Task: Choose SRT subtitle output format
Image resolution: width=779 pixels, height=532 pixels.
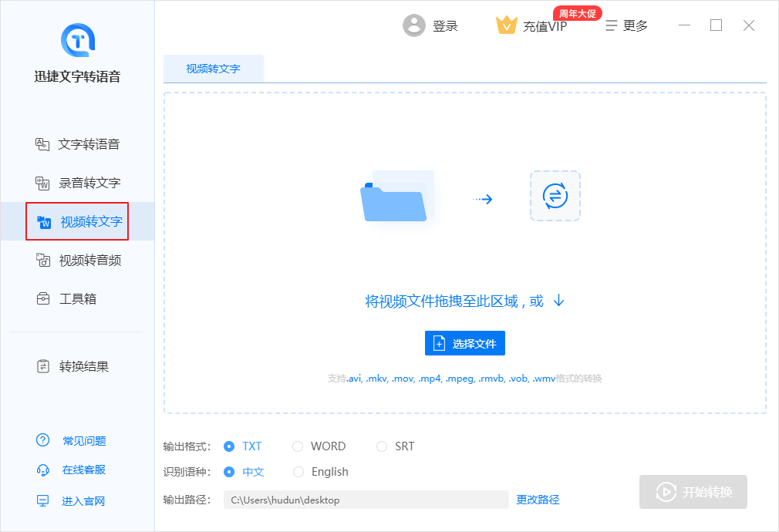Action: tap(395, 446)
